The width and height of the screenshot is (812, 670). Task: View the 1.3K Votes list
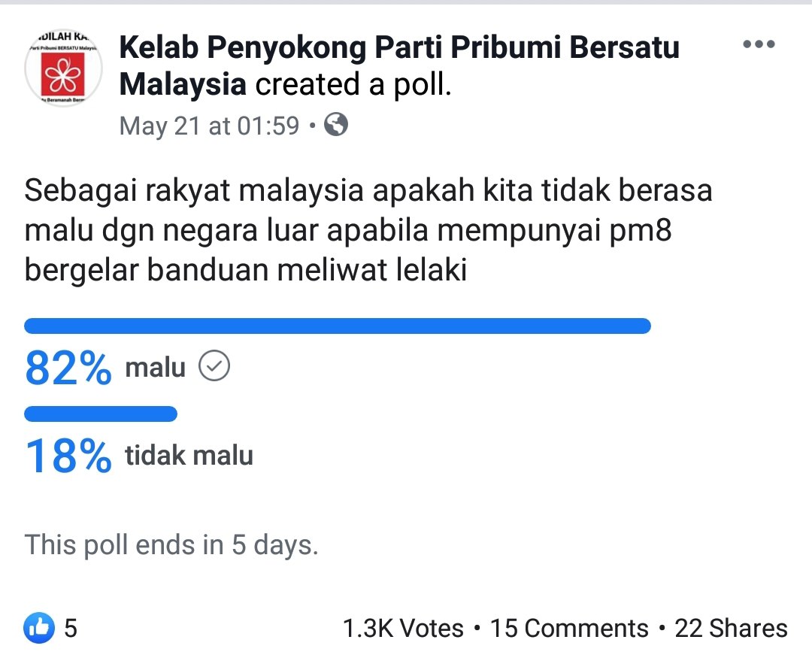(403, 628)
